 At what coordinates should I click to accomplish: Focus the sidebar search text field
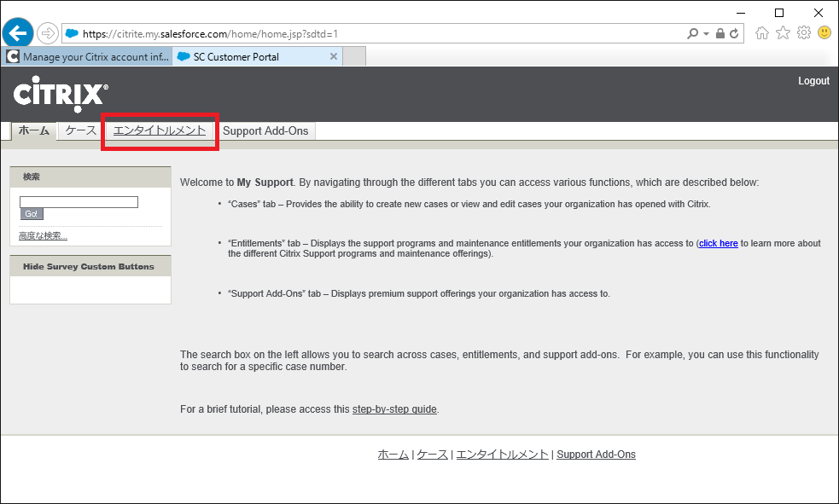79,202
